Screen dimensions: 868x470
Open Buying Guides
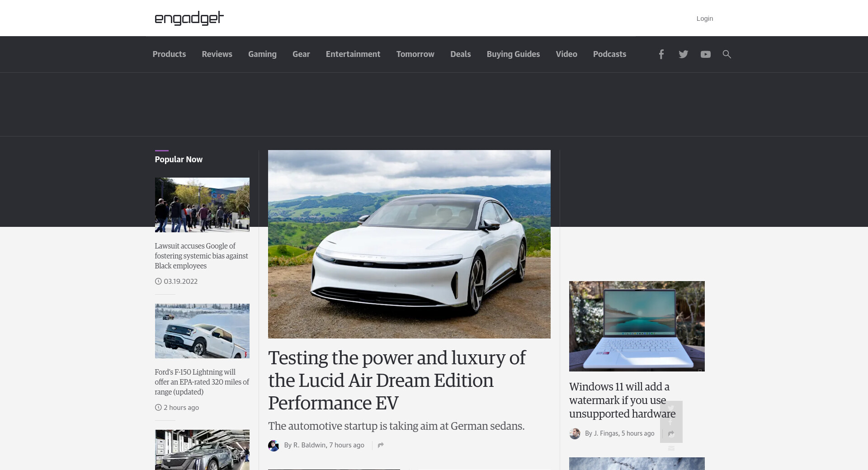[x=513, y=54]
